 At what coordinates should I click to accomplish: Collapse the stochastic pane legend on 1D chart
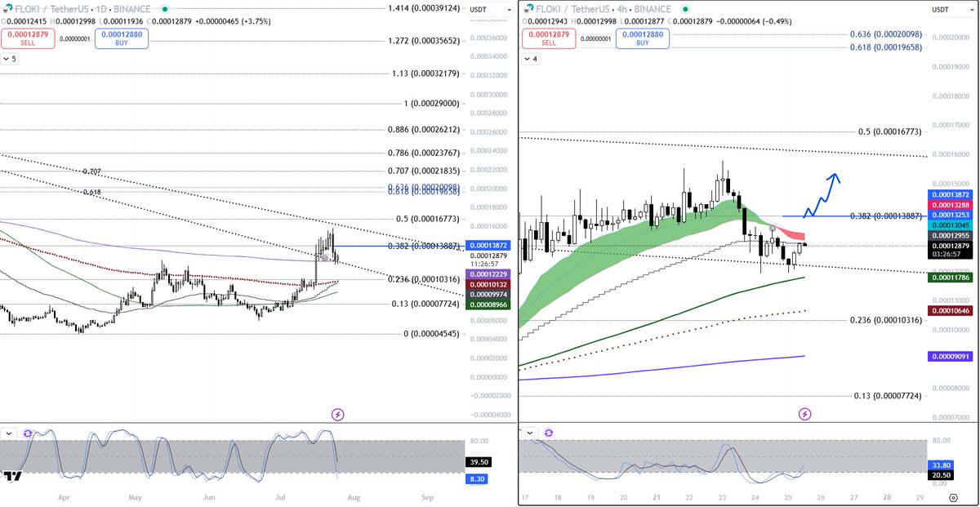coord(9,434)
